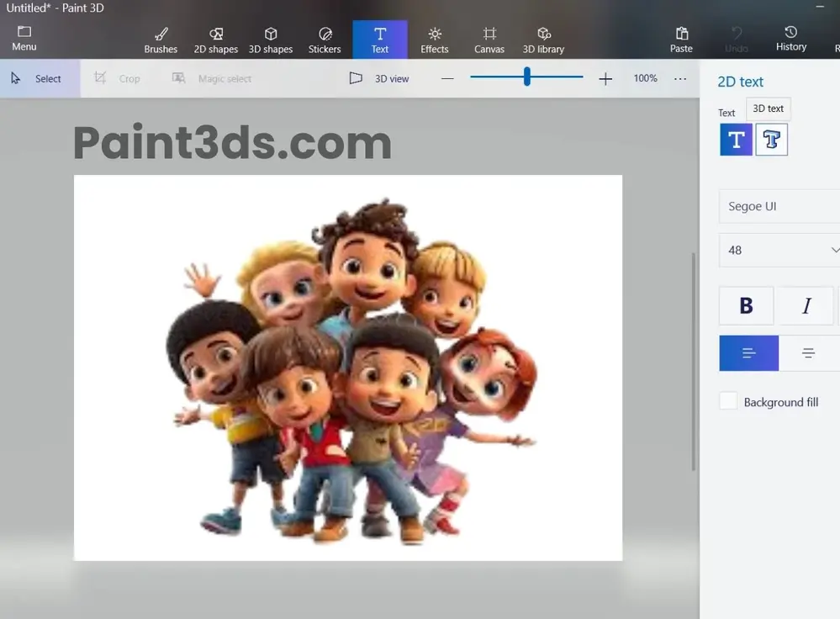Viewport: 840px width, 619px height.
Task: Enable Background fill for text
Action: click(728, 401)
